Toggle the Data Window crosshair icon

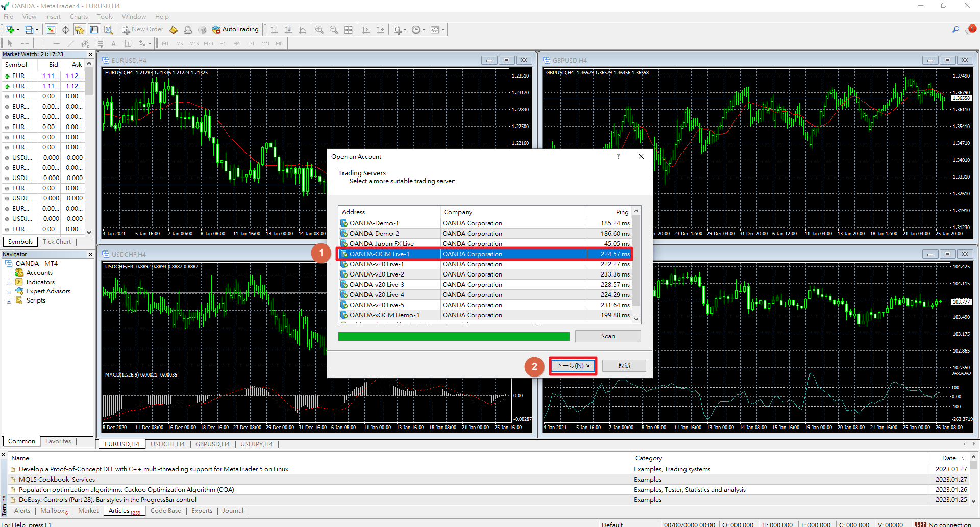65,30
